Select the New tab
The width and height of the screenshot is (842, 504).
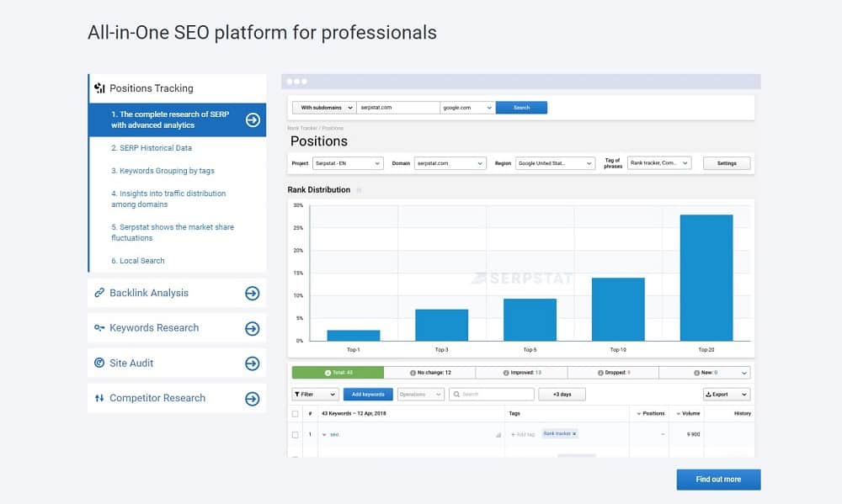[705, 373]
